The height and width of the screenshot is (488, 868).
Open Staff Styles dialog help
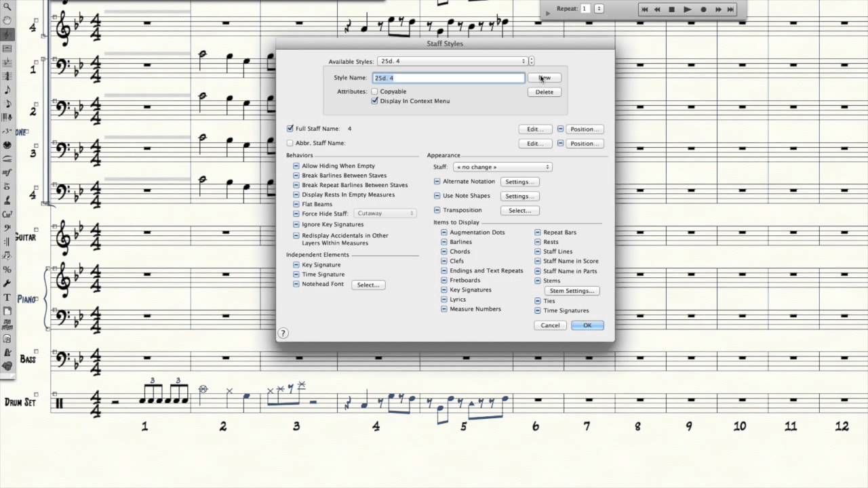pyautogui.click(x=283, y=333)
